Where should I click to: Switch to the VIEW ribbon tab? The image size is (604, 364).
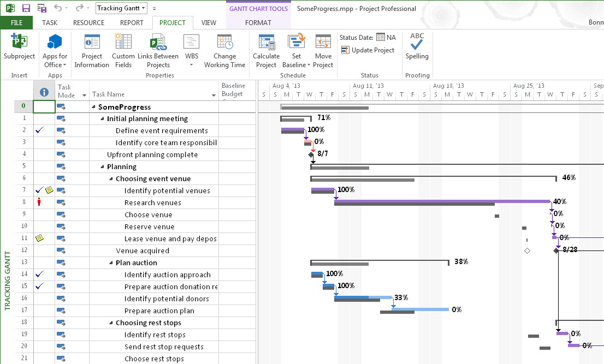tap(209, 22)
